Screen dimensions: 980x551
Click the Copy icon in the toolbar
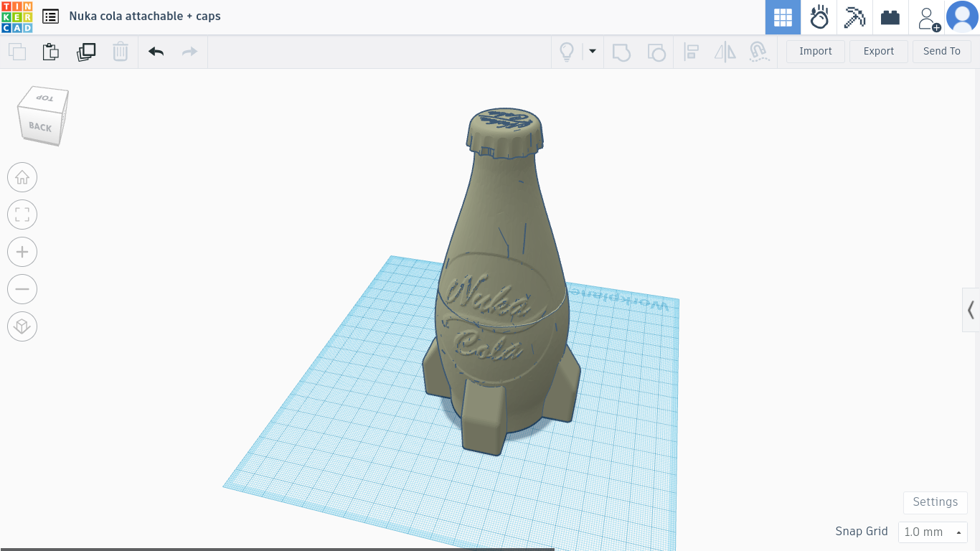coord(17,52)
